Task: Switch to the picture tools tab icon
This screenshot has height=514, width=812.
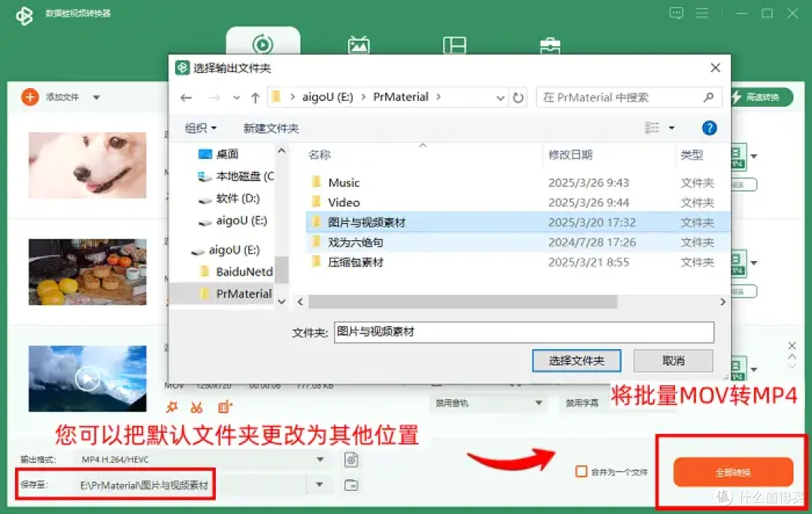Action: click(359, 45)
